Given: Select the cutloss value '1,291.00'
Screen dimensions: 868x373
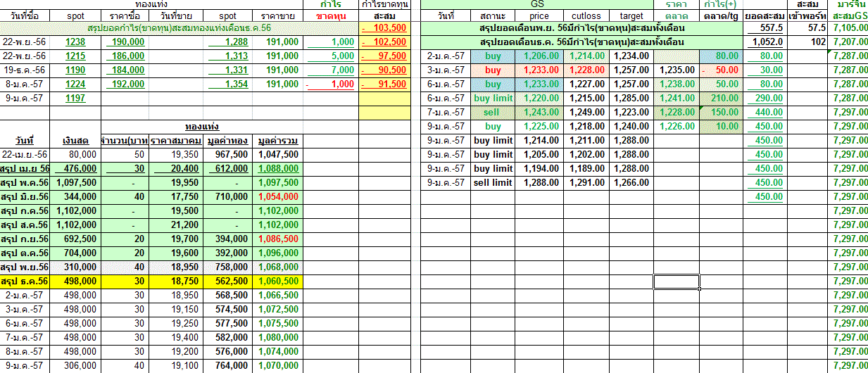Looking at the screenshot, I should coord(586,182).
